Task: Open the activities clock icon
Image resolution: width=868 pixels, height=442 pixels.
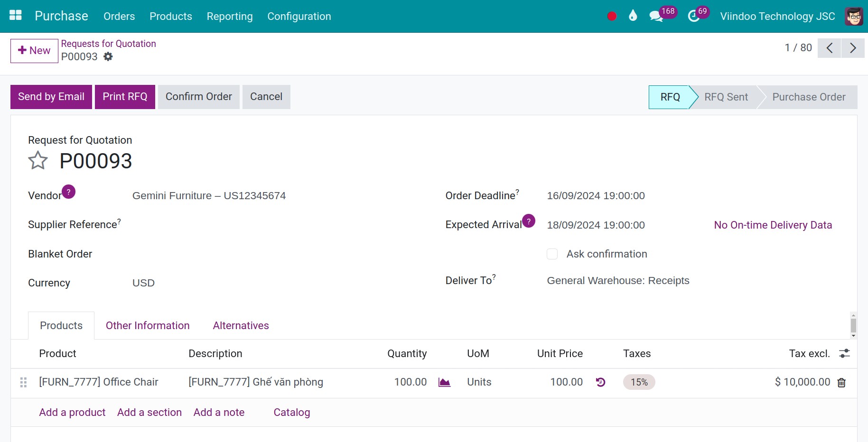Action: [x=693, y=16]
